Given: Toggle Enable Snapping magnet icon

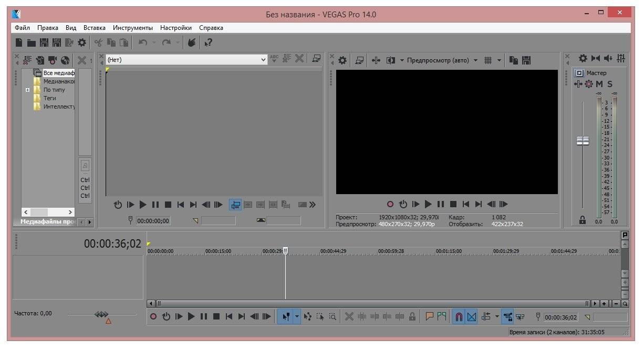Looking at the screenshot, I should point(459,316).
